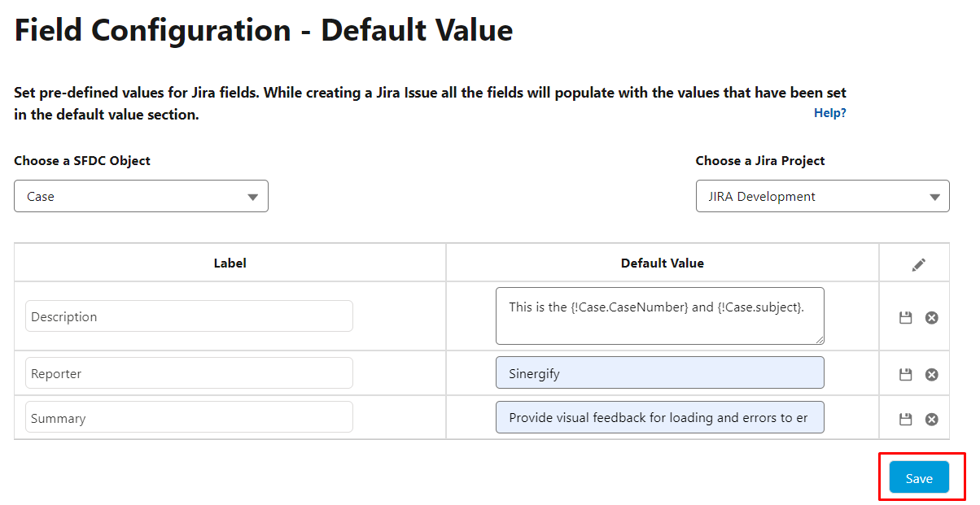Image resolution: width=980 pixels, height=505 pixels.
Task: Click the Description default value text area
Action: coord(660,316)
